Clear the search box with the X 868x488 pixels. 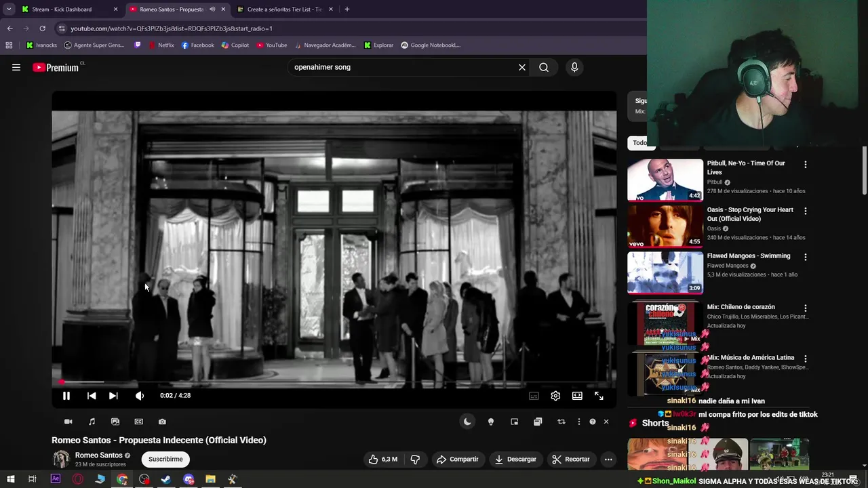tap(522, 67)
